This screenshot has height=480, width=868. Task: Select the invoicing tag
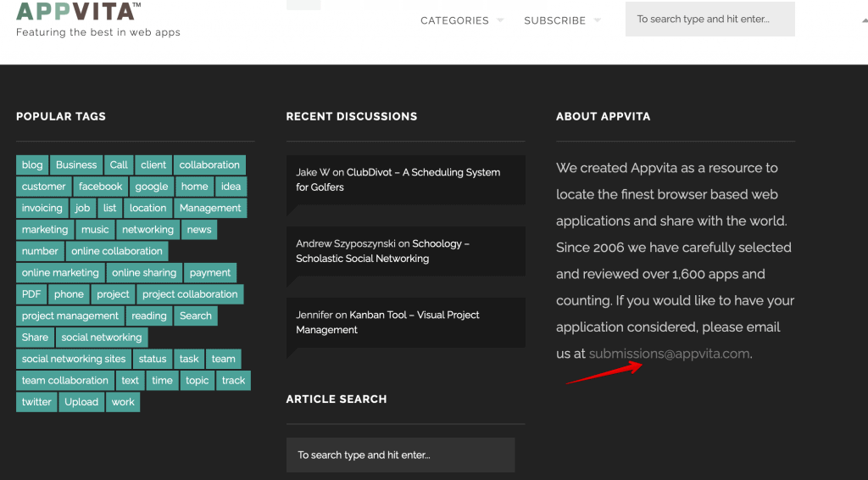42,208
